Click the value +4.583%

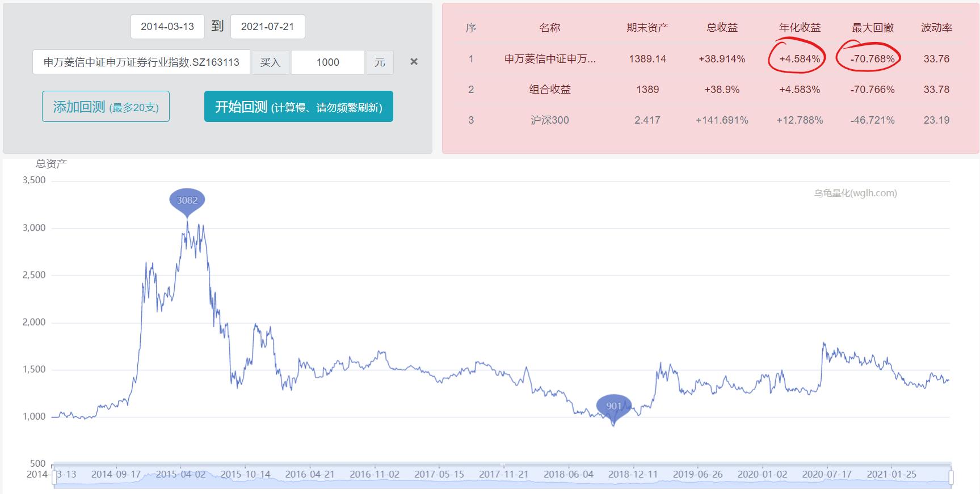click(800, 90)
